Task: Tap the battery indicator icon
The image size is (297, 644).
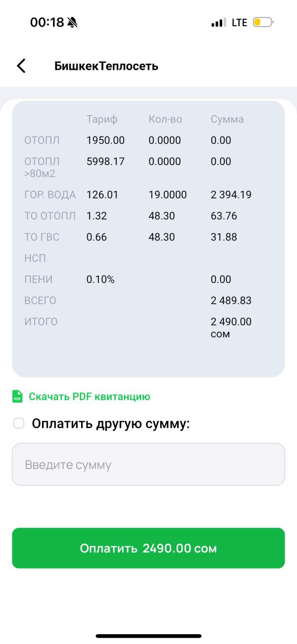Action: click(263, 22)
